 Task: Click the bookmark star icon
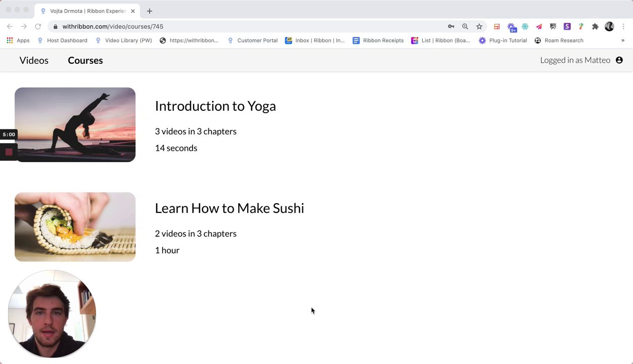479,26
